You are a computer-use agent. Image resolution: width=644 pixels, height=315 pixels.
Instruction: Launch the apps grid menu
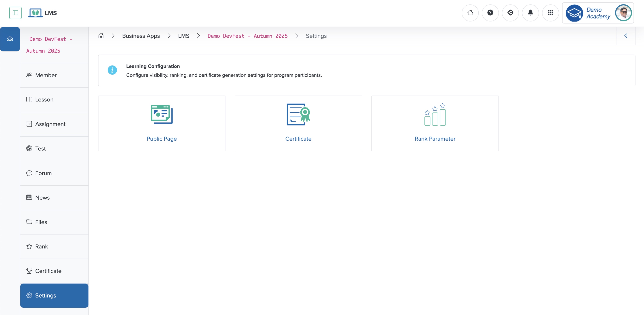pyautogui.click(x=551, y=13)
